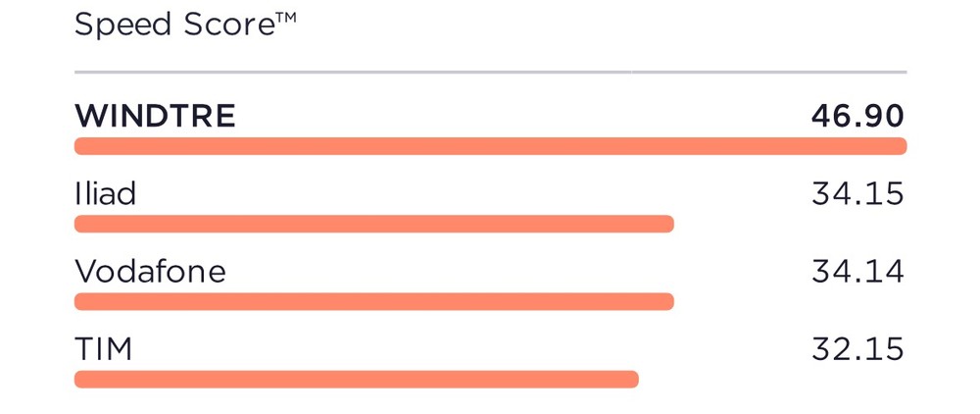This screenshot has height=414, width=980.
Task: Click the WINDTRE orange score bar
Action: click(x=491, y=146)
